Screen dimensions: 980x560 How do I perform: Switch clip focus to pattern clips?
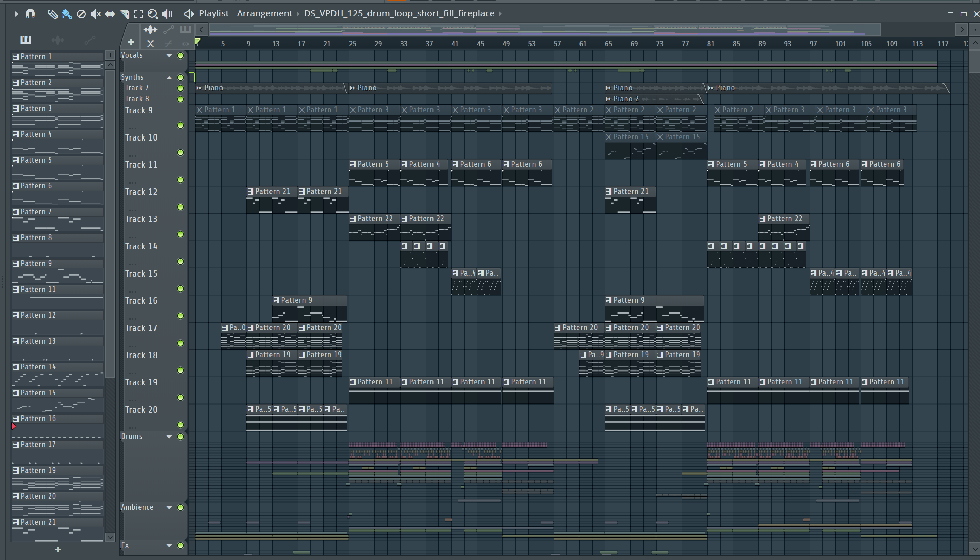coord(185,30)
